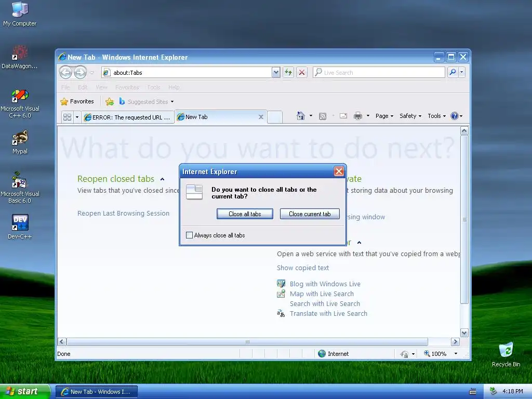Open the Page menu dropdown

[384, 116]
